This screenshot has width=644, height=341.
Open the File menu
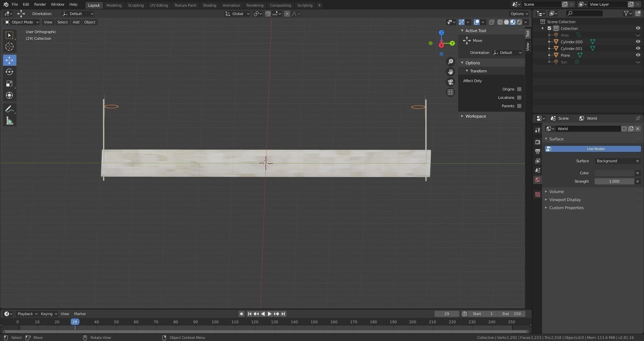15,4
